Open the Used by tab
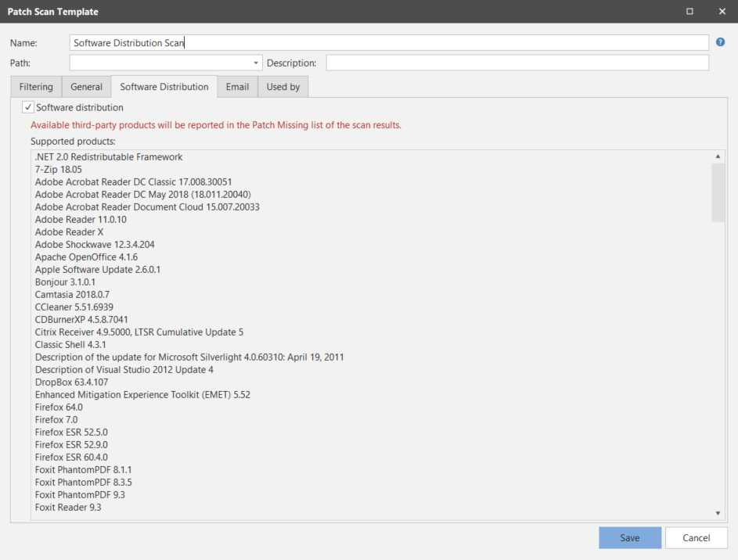The image size is (738, 560). coord(283,87)
